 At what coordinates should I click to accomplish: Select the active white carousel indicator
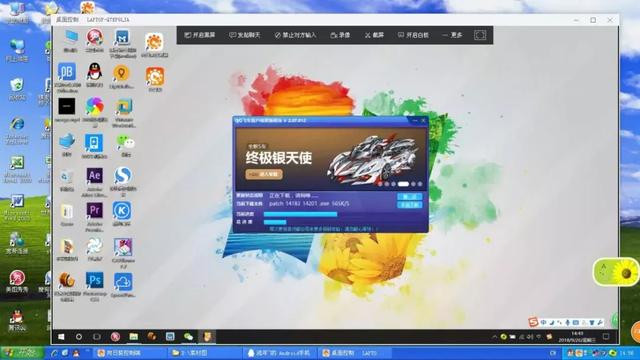point(403,184)
